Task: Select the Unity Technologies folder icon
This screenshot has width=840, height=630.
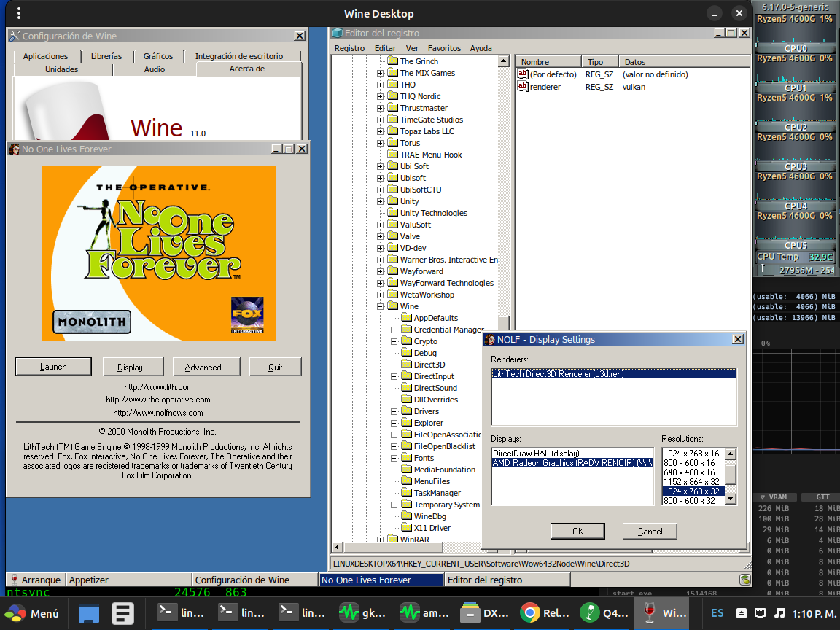Action: [x=393, y=213]
